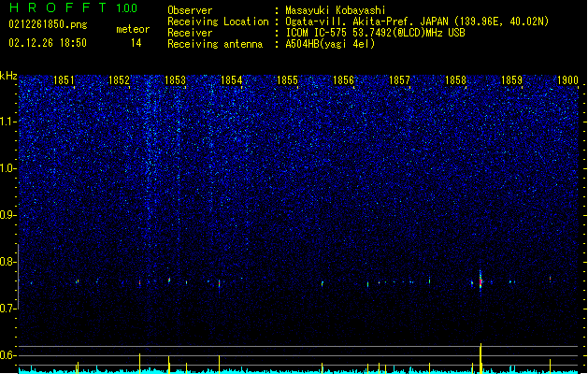Click the 1858 time axis label
The image size is (588, 374).
coord(455,80)
